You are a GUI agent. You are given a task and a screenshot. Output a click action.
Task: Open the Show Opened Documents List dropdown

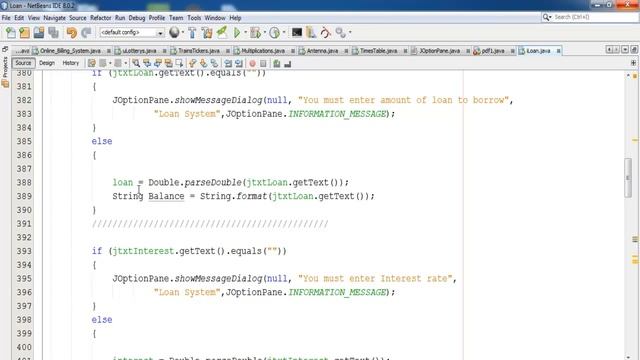click(x=625, y=49)
